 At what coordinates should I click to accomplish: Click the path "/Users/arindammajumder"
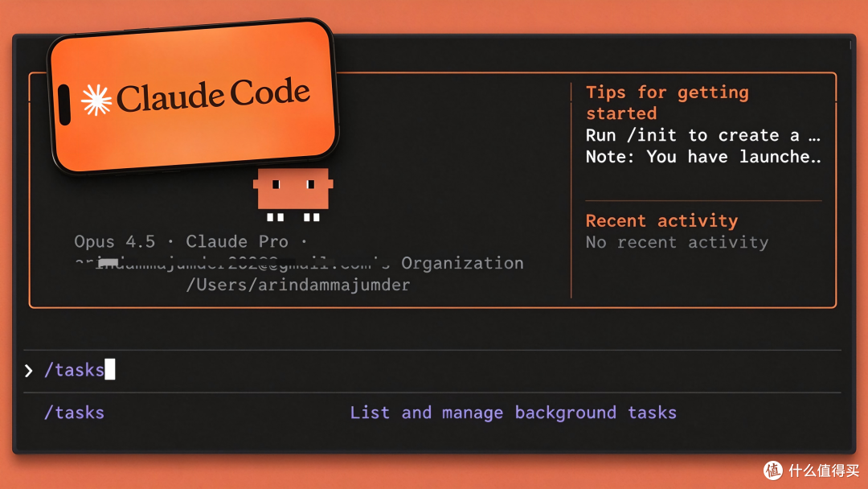pos(298,285)
